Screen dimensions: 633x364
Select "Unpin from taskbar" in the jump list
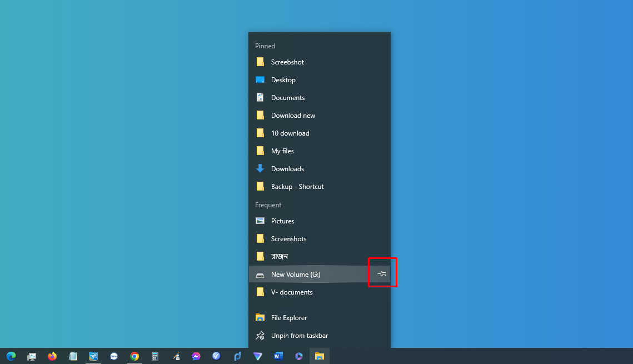coord(299,336)
